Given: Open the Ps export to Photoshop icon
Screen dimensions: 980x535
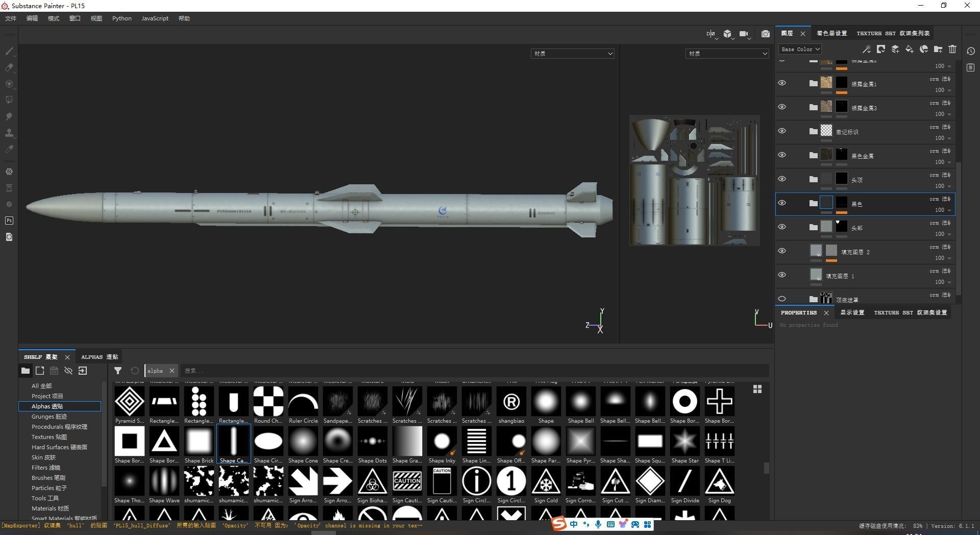Looking at the screenshot, I should 9,221.
